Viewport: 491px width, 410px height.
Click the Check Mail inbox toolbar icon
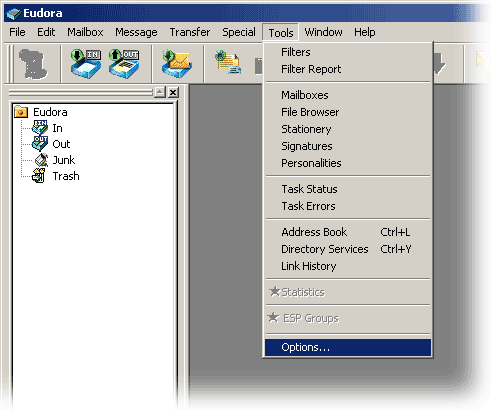point(177,64)
